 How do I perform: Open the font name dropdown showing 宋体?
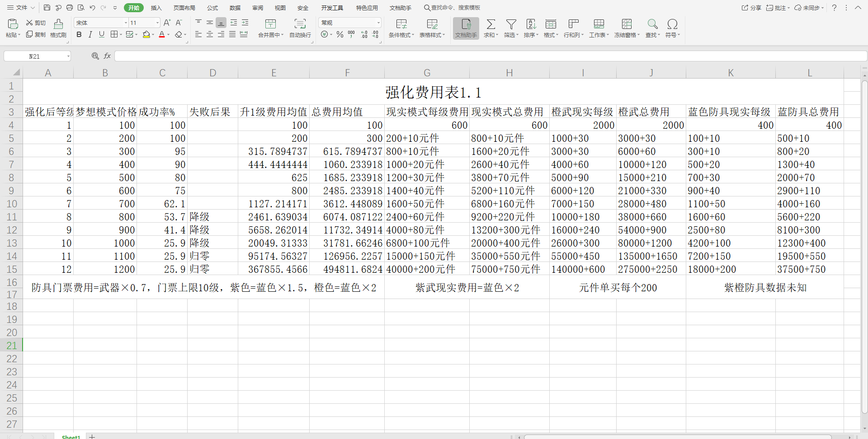(126, 23)
